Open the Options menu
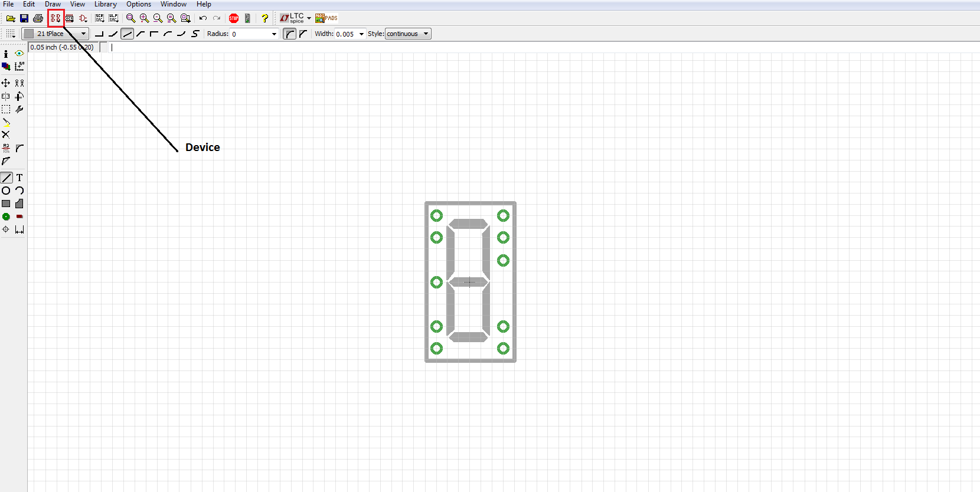This screenshot has width=980, height=492. coord(139,4)
